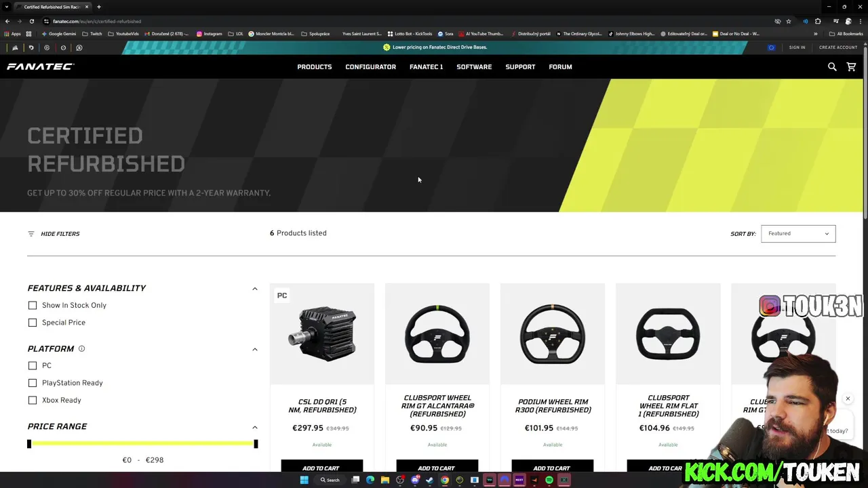
Task: Click the maximum price slider handle
Action: pos(256,444)
